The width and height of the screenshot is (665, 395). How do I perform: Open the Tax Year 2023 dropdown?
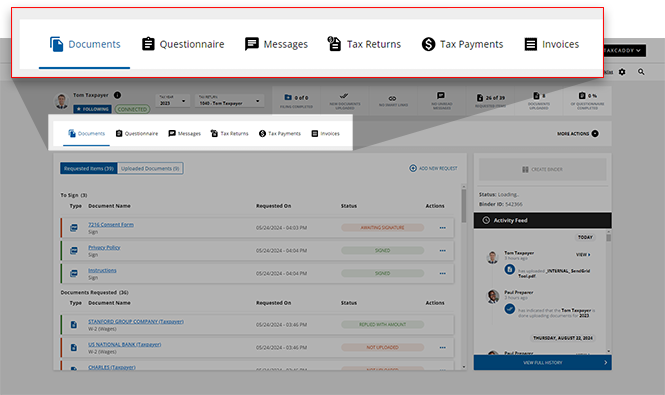(x=172, y=101)
